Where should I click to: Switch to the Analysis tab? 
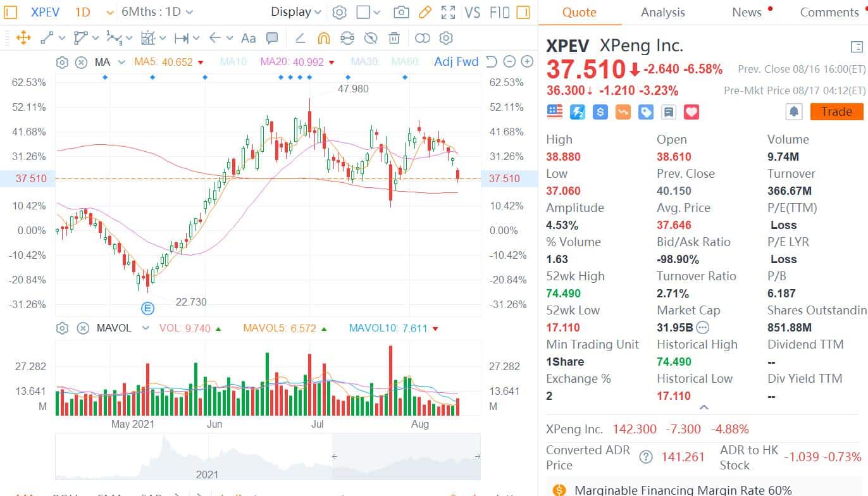[662, 12]
